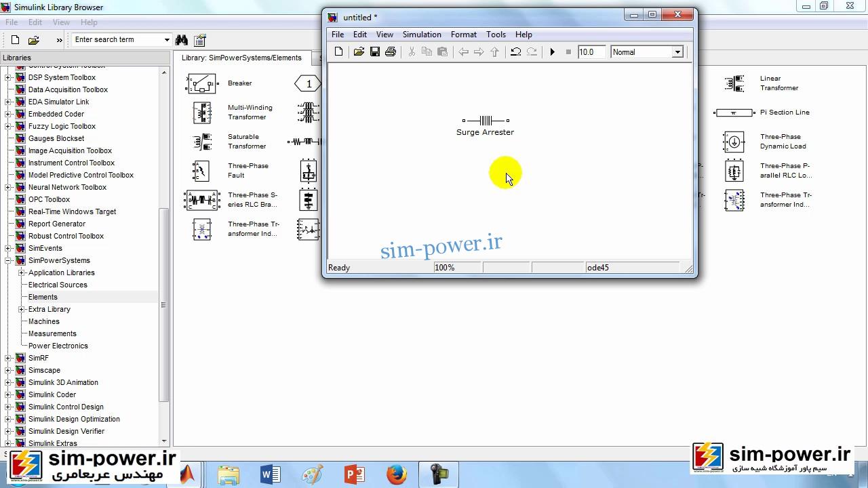
Task: Open PowerPoint from the Windows taskbar
Action: [x=355, y=474]
